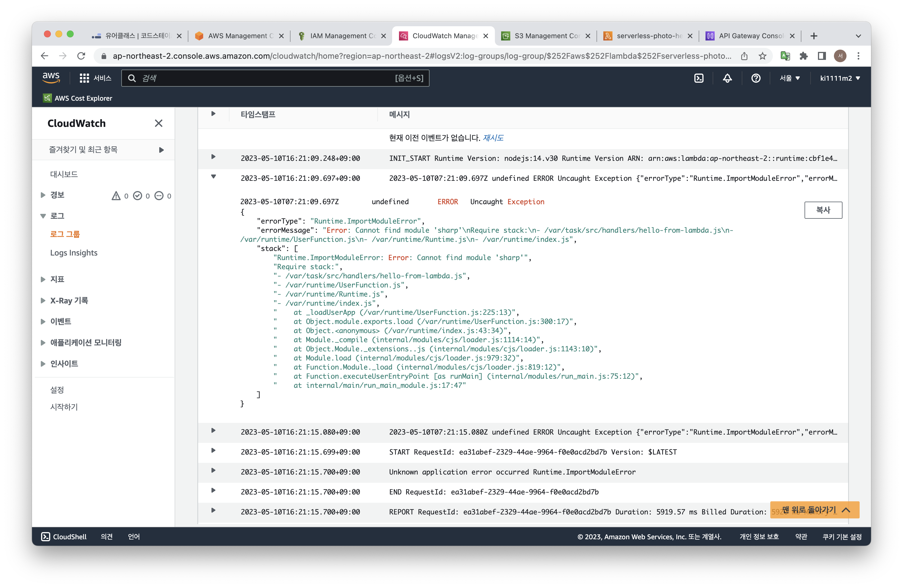Expand the INIT_START log event row

[x=213, y=157]
